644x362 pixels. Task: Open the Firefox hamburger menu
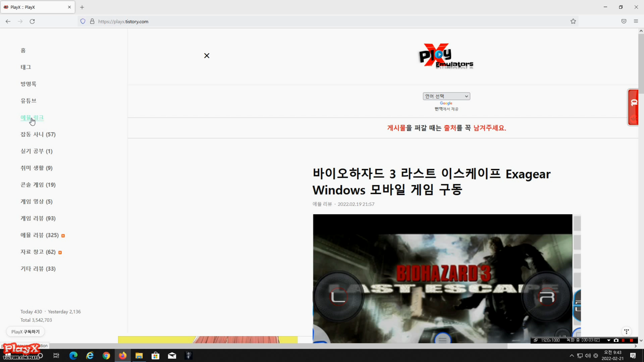pyautogui.click(x=636, y=21)
